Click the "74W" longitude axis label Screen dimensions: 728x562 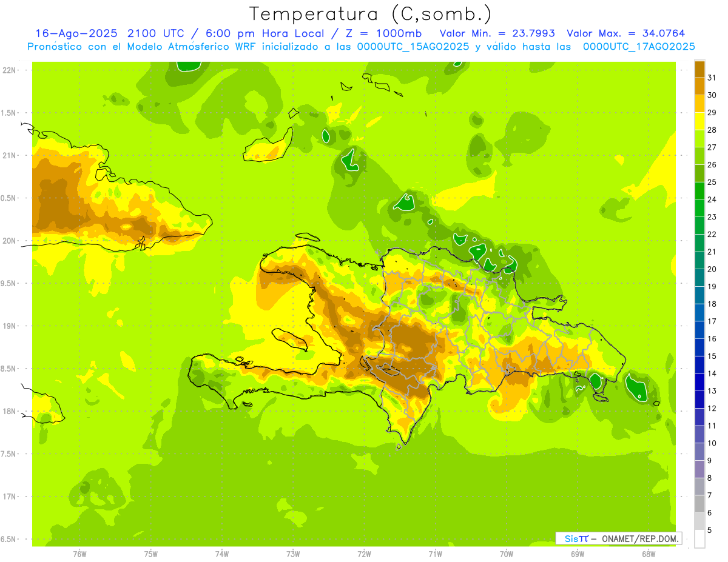coord(222,554)
